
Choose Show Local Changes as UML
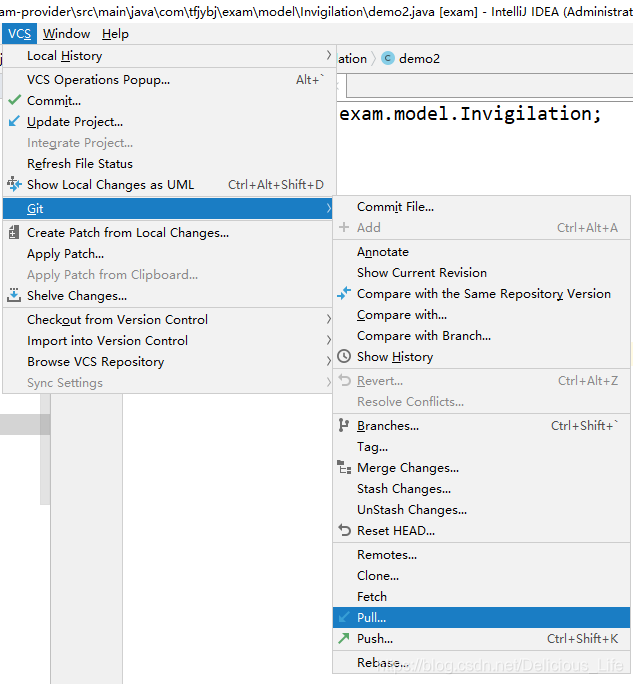(169, 184)
